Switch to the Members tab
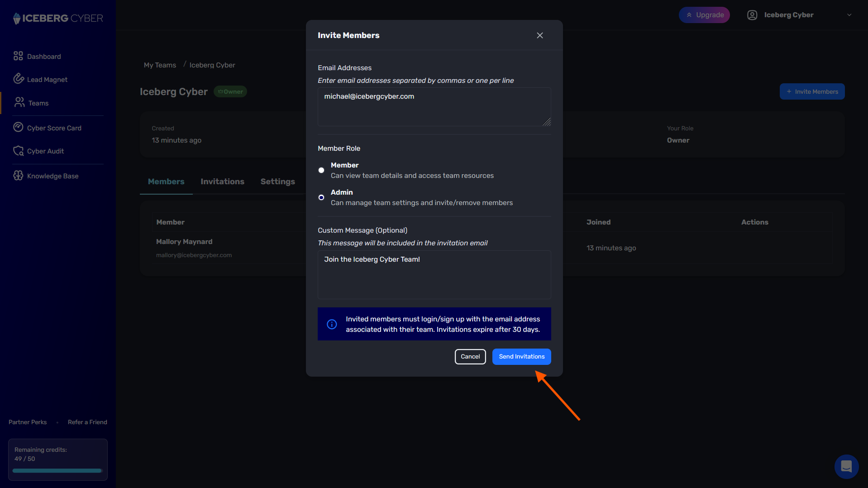Image resolution: width=868 pixels, height=488 pixels. (x=166, y=182)
